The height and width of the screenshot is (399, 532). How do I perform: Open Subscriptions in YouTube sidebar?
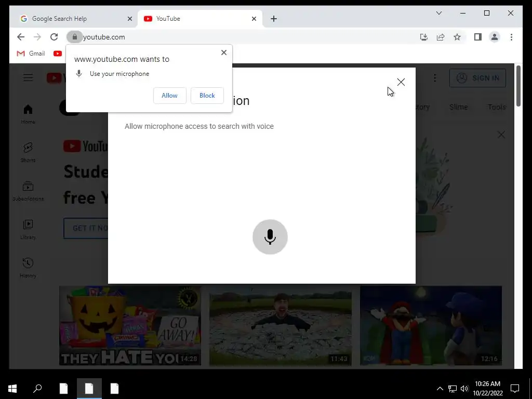click(28, 191)
